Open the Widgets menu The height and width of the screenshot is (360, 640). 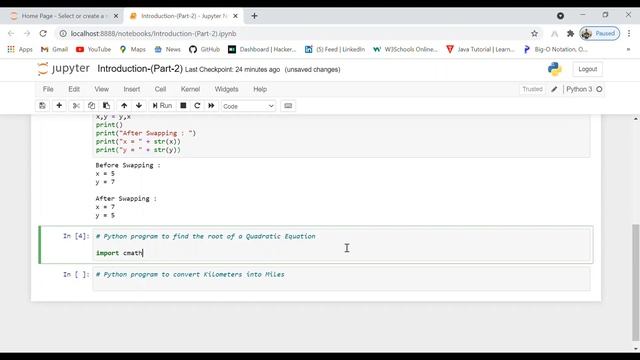click(x=226, y=89)
